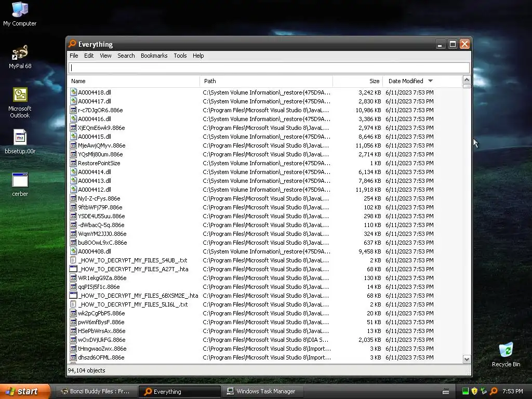Click the taskbar clock showing 7:53 PM
This screenshot has width=532, height=399.
click(x=512, y=391)
